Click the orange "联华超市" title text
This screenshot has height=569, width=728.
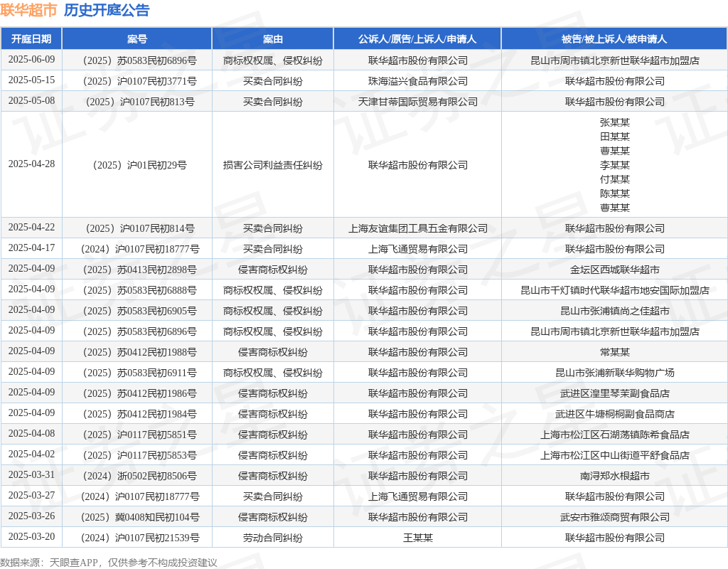click(28, 10)
